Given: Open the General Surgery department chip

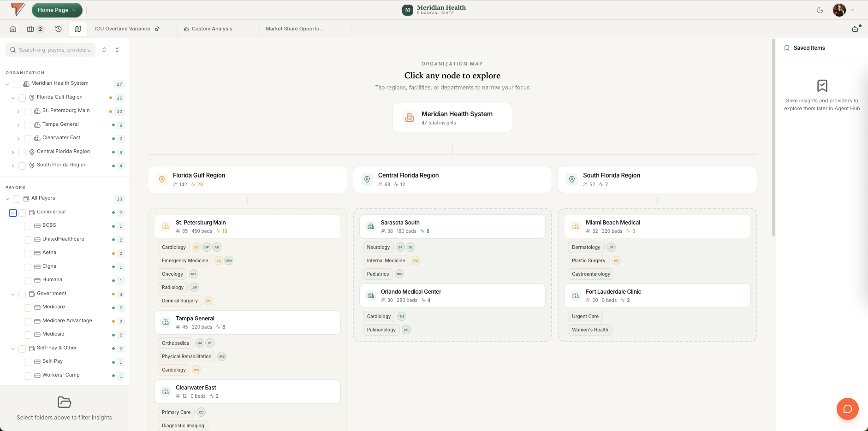Looking at the screenshot, I should pyautogui.click(x=179, y=301).
